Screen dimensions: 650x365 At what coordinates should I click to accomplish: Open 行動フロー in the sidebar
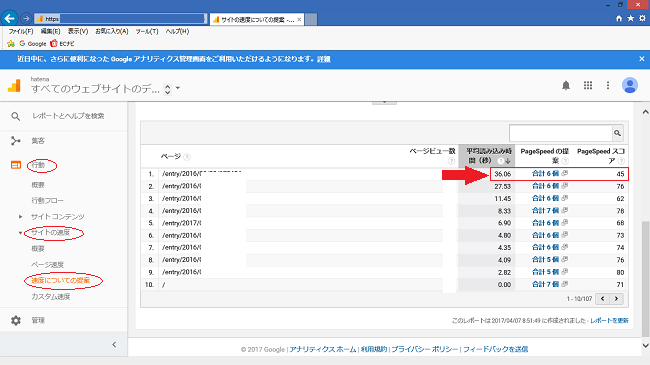(x=48, y=201)
